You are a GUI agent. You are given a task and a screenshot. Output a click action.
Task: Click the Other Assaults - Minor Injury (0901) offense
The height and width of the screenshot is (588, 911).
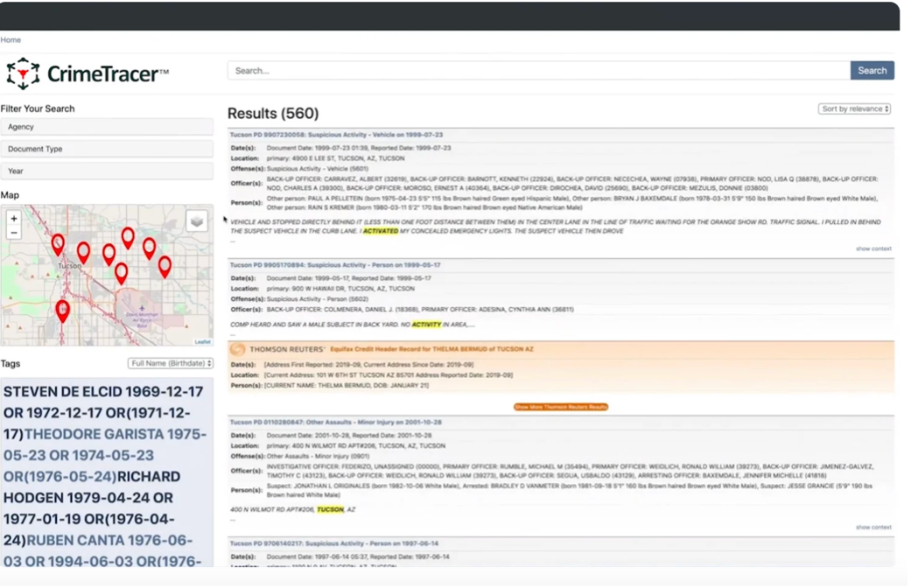pyautogui.click(x=318, y=457)
